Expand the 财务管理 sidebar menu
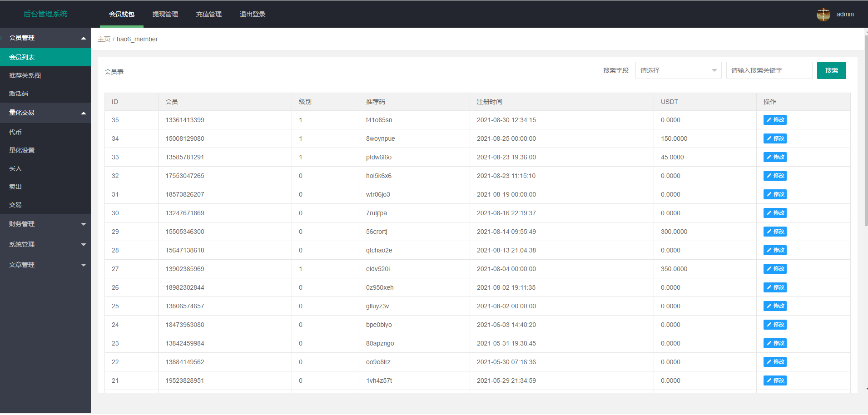The image size is (868, 415). [45, 224]
